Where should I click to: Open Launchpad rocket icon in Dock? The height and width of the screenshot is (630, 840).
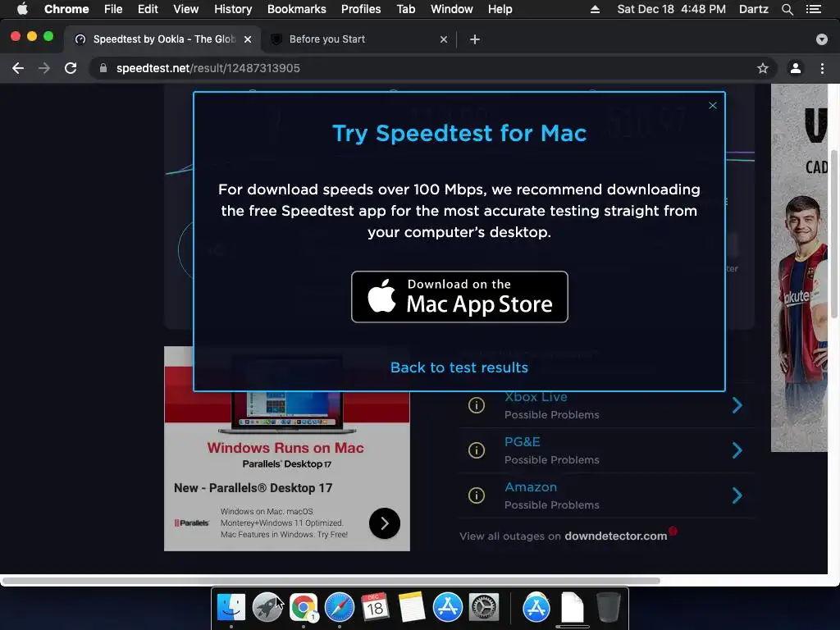[x=267, y=607]
